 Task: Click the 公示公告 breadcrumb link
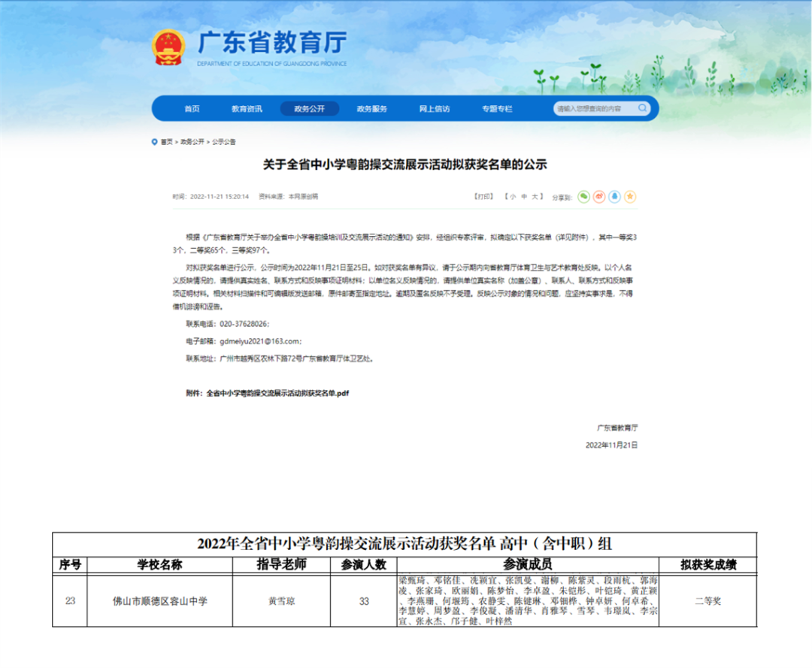click(223, 141)
